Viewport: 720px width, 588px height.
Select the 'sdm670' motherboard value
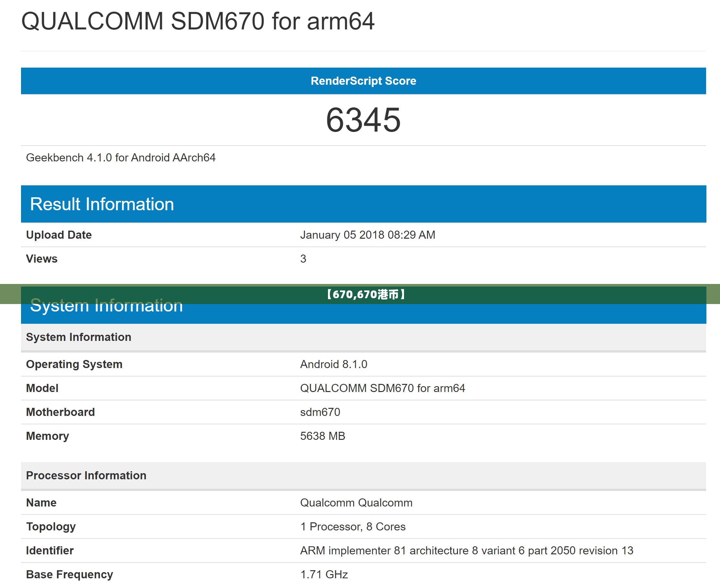coord(320,412)
